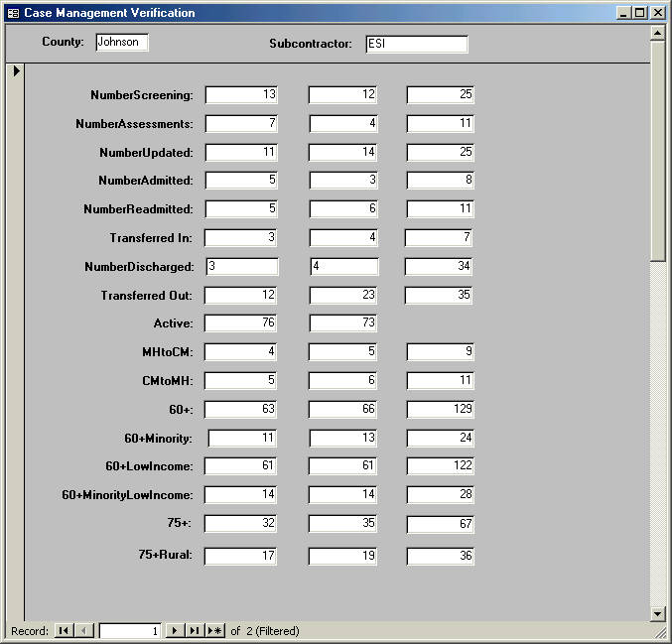This screenshot has height=644, width=672.
Task: Select the second CMtoMH field with 6
Action: point(342,380)
